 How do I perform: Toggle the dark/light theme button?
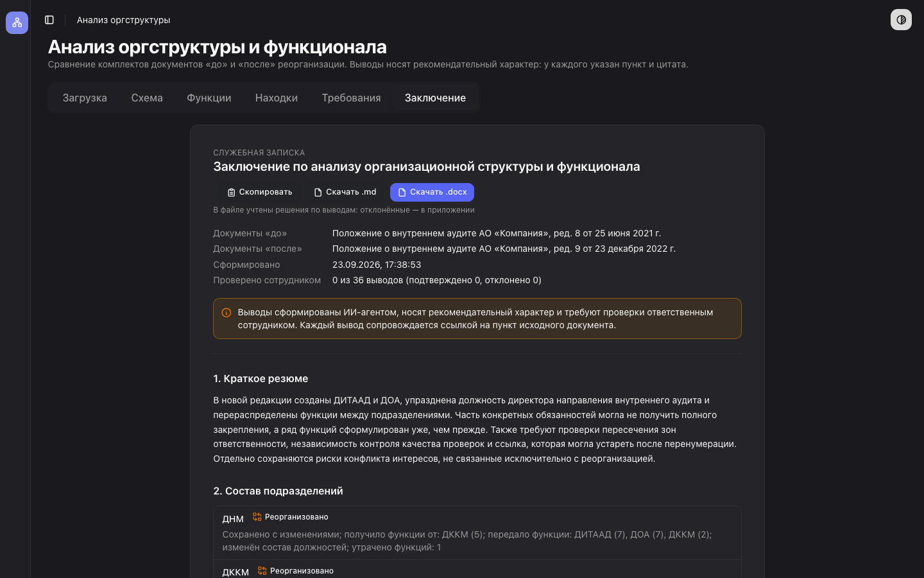(901, 20)
